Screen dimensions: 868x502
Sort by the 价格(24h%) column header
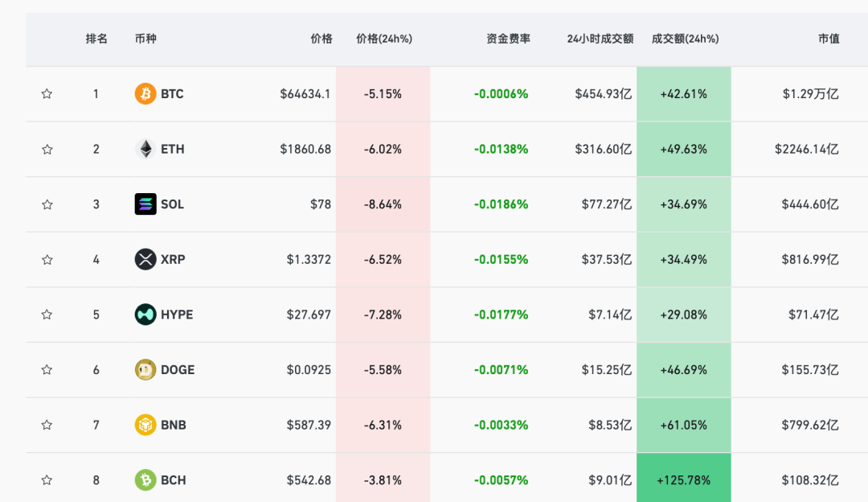tap(383, 39)
